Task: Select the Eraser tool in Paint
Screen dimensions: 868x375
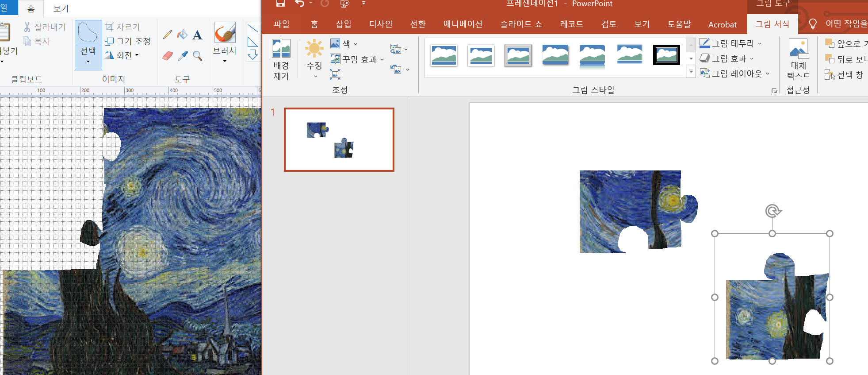Action: [168, 56]
